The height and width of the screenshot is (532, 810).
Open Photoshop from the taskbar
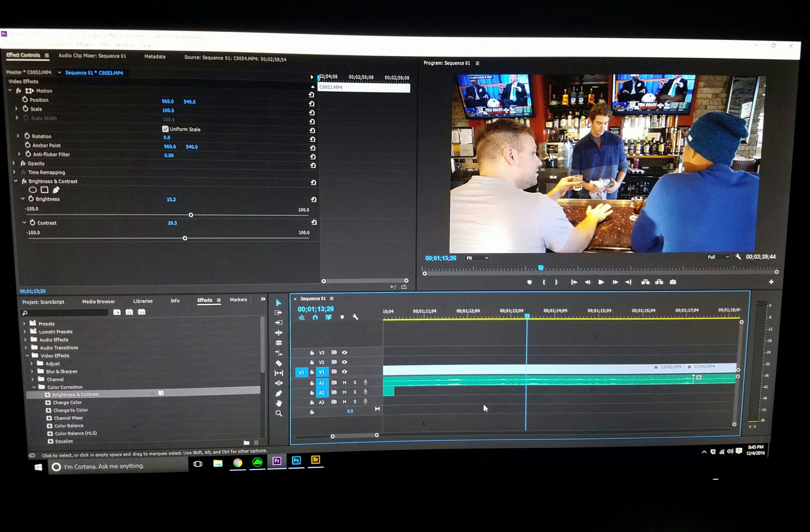click(x=296, y=461)
